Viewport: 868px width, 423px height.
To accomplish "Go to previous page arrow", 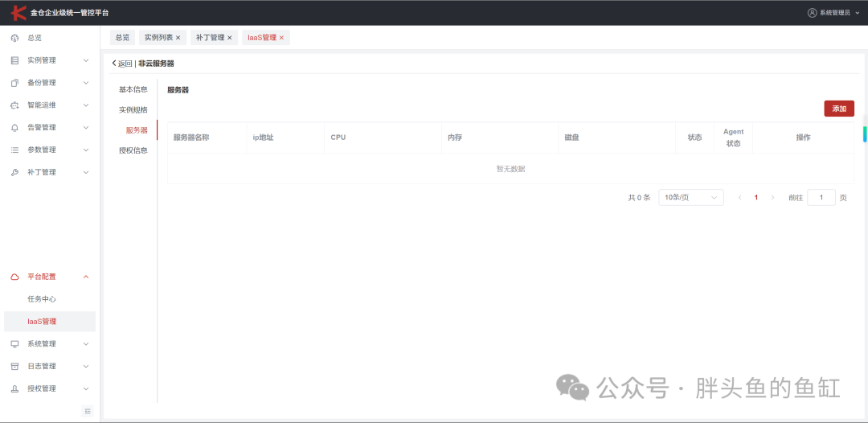I will (x=739, y=198).
